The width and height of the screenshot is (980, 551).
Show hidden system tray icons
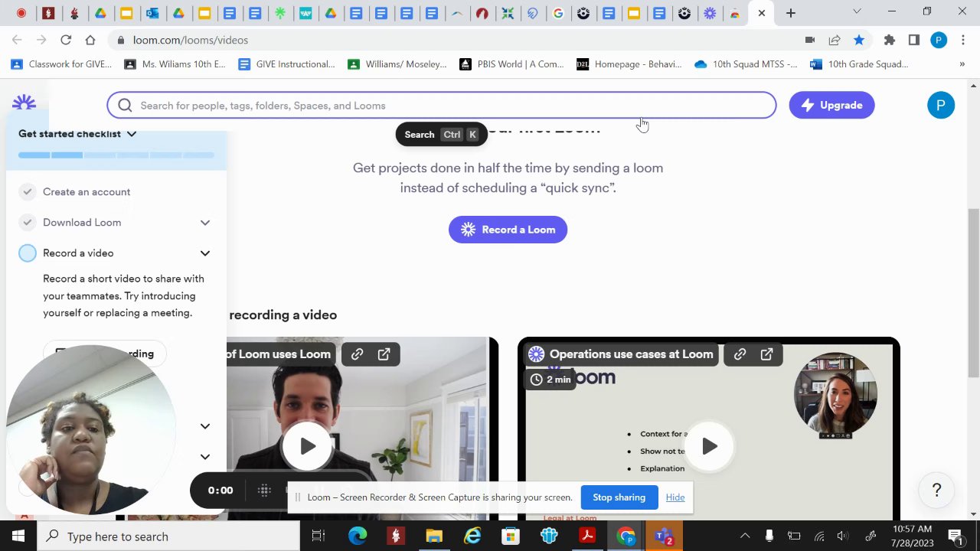pos(745,536)
